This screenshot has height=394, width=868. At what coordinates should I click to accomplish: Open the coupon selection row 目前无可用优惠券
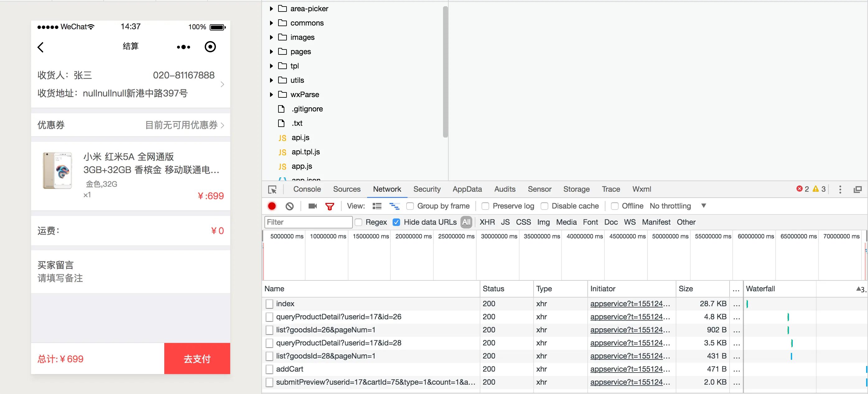tap(130, 125)
